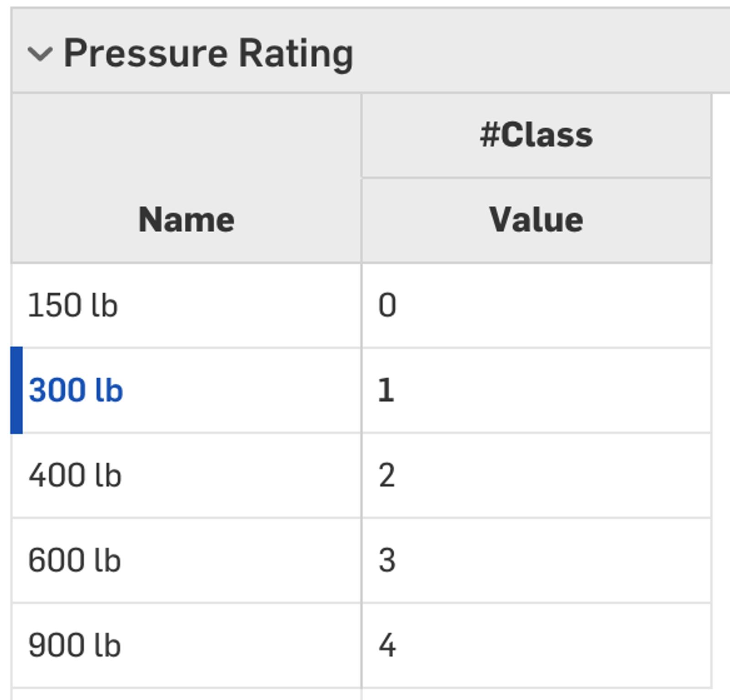
Task: Edit the #Class value 1 cell
Action: (x=536, y=391)
